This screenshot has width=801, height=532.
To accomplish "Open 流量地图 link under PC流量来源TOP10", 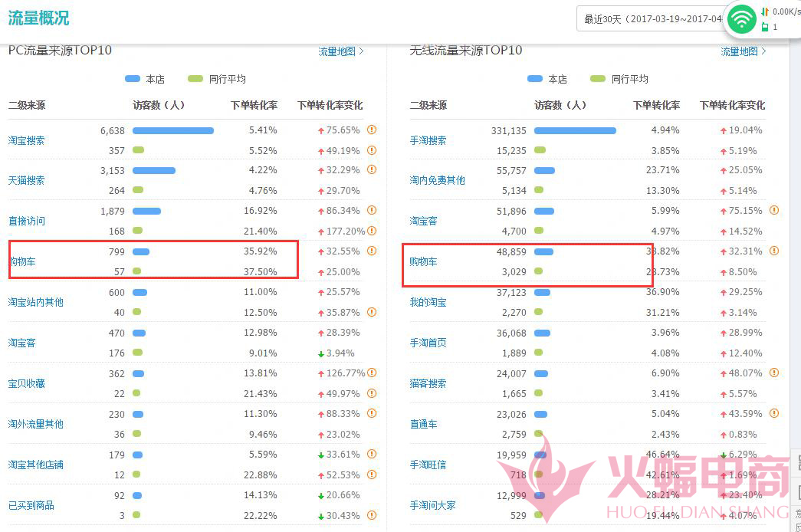I will coord(341,51).
